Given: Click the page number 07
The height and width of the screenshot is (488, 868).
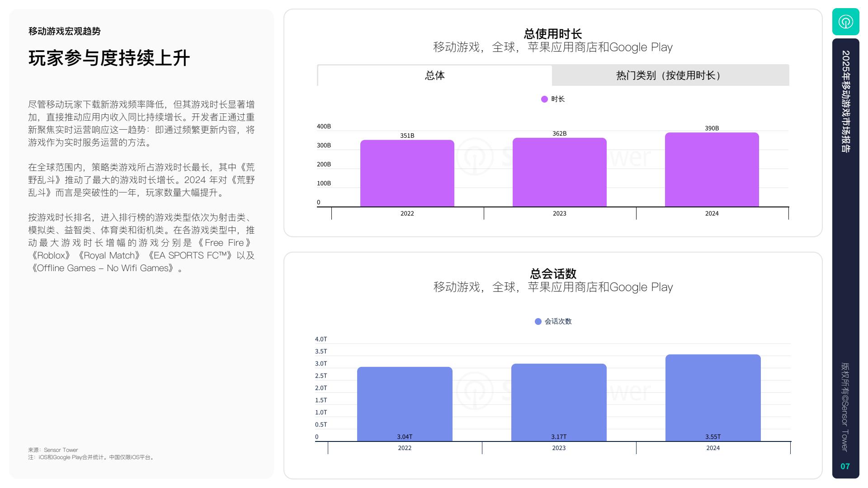Looking at the screenshot, I should (x=845, y=466).
